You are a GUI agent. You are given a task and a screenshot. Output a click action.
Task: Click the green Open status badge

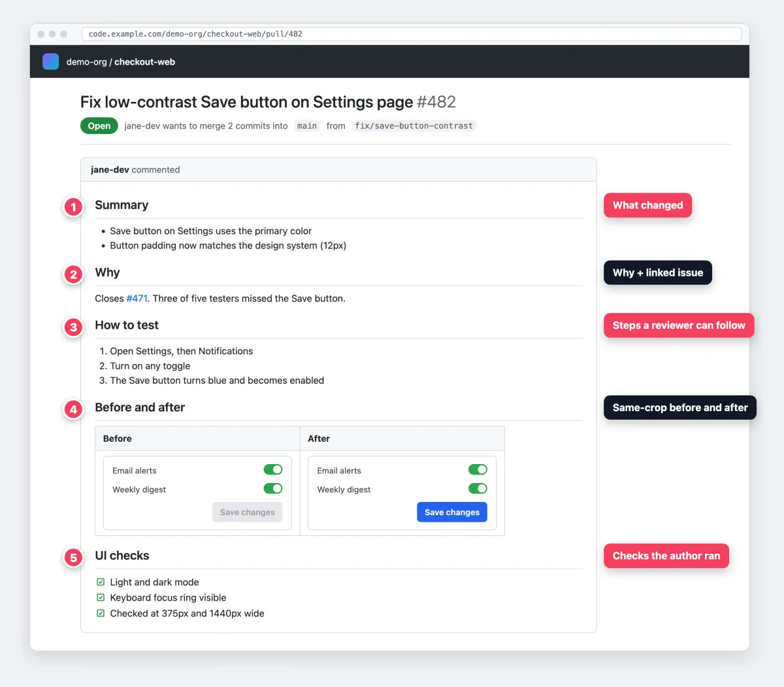[99, 126]
